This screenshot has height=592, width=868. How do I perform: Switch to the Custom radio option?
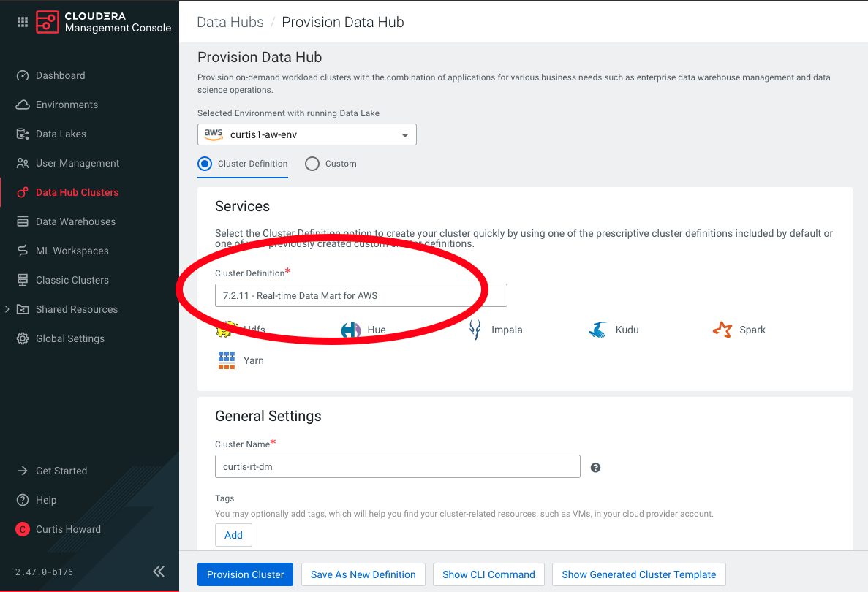312,164
